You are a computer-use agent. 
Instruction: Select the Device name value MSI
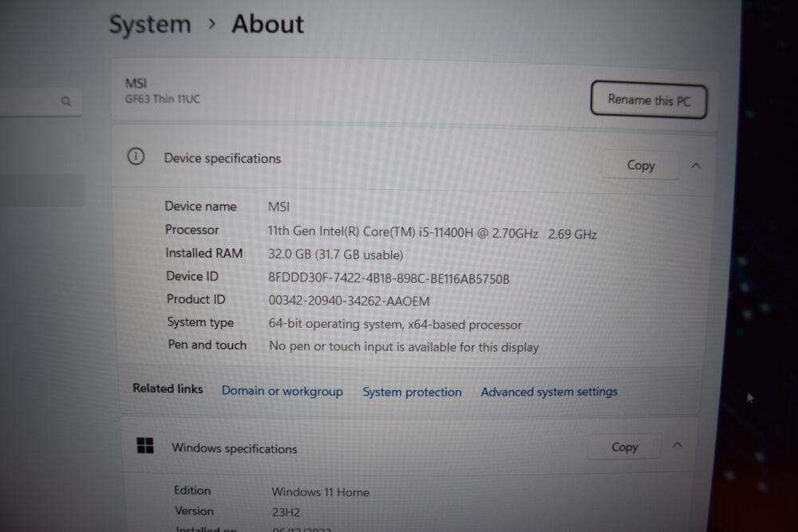click(x=279, y=207)
